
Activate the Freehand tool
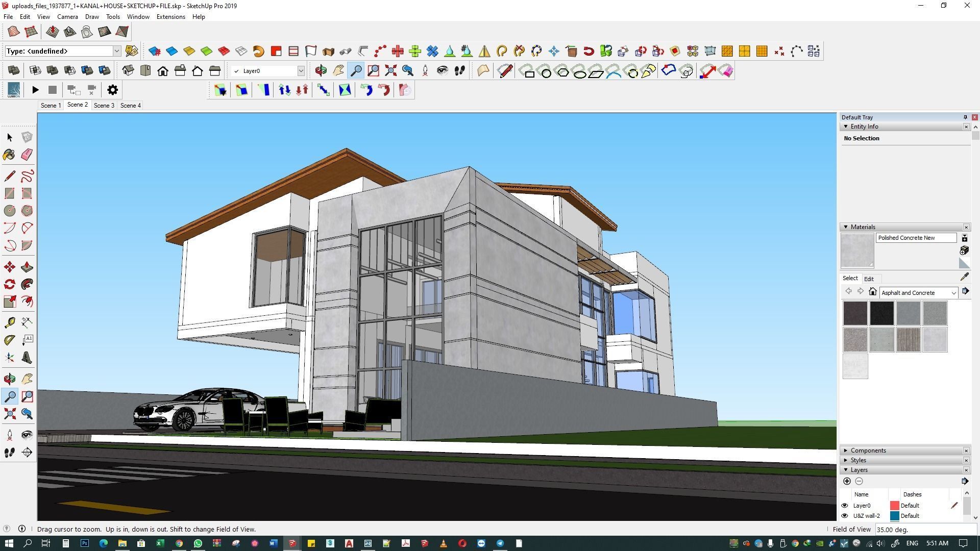coord(27,176)
